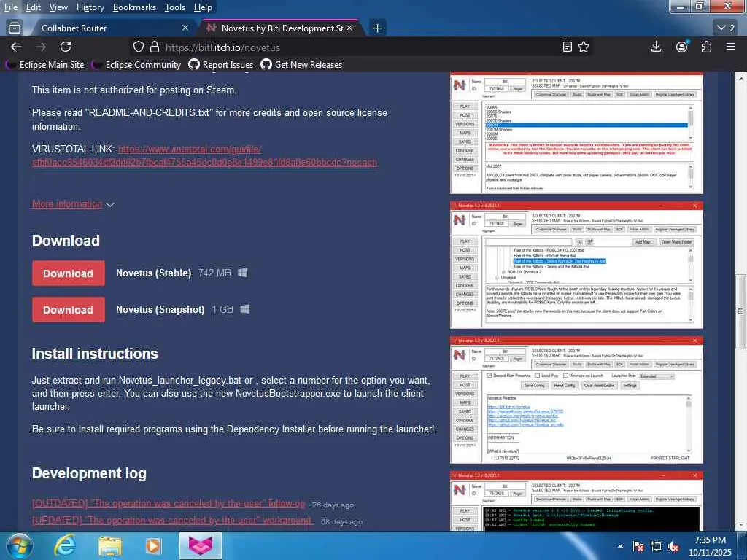
Task: Open the File menu
Action: click(x=10, y=7)
